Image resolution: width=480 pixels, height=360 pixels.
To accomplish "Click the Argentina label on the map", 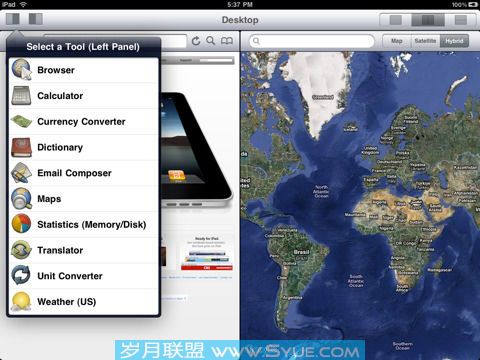I will [x=292, y=298].
